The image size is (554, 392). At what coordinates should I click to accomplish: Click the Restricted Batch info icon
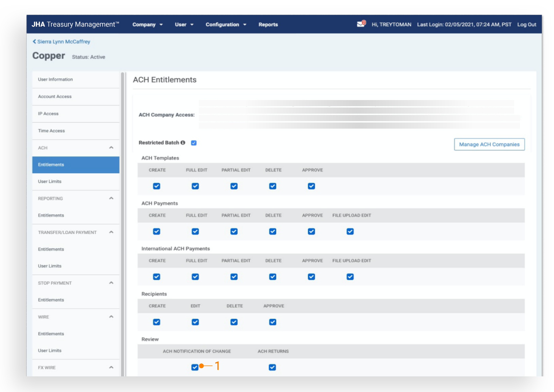coord(183,143)
